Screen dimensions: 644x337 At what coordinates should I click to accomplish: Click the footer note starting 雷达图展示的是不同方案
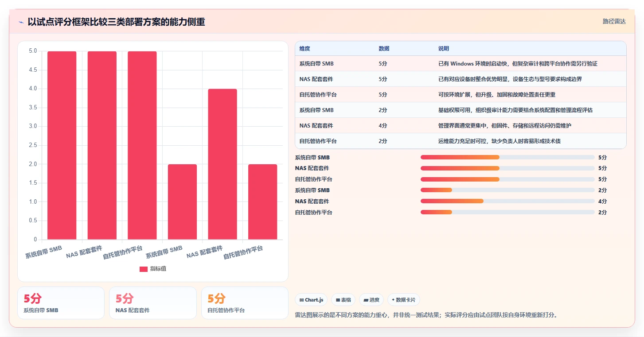pos(426,315)
